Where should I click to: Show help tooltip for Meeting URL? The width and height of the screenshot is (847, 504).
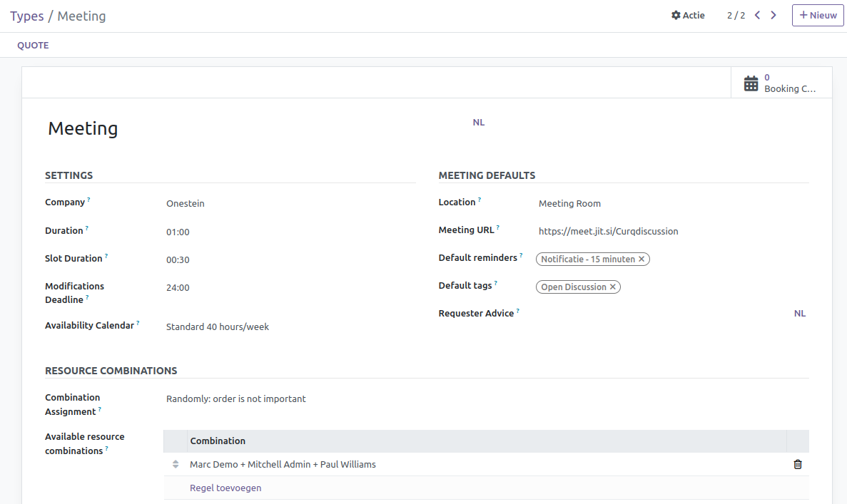tap(498, 228)
